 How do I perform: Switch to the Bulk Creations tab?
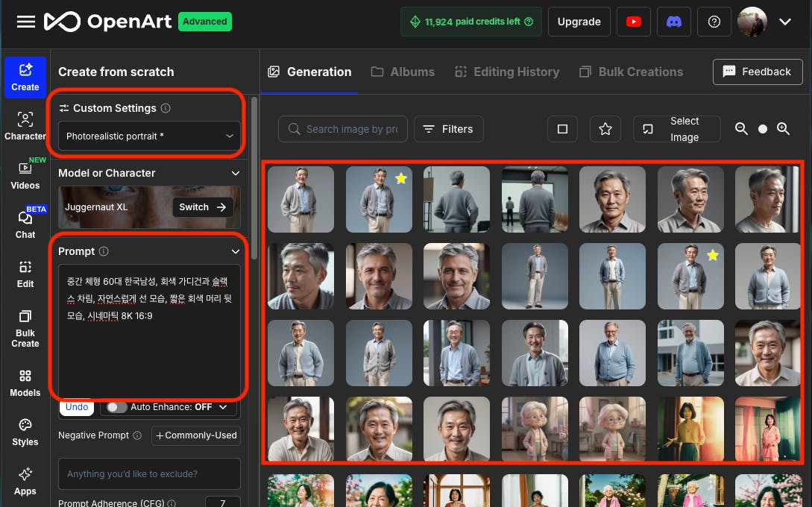coord(632,72)
